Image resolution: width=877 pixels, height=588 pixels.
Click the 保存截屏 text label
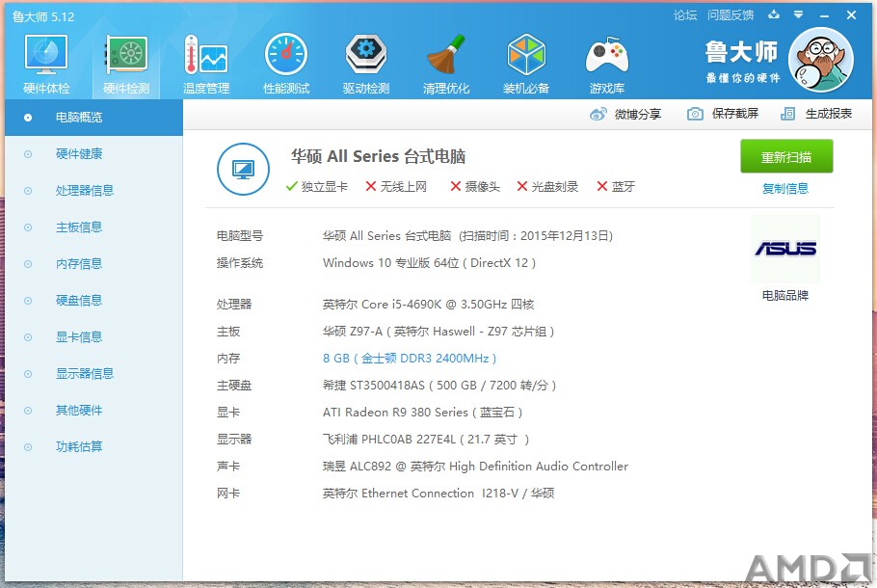tap(735, 114)
